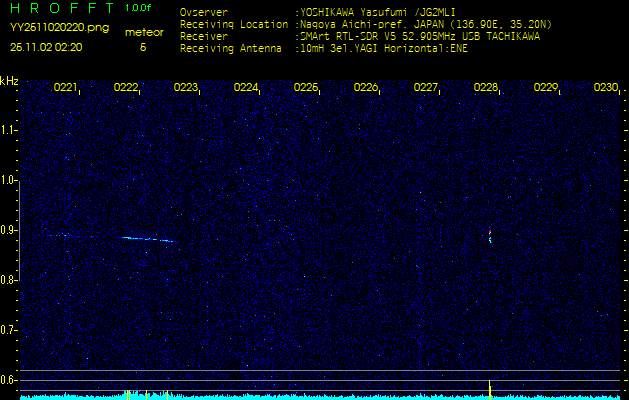Click the Receiver value SMArt RTL-SDR V5

coord(348,37)
